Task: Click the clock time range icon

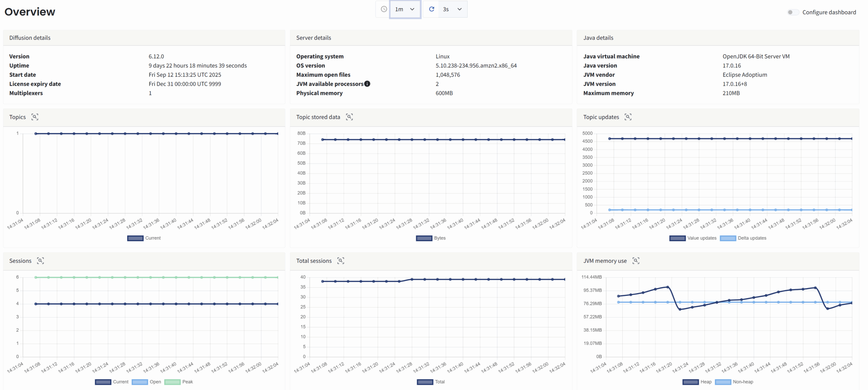Action: tap(383, 9)
